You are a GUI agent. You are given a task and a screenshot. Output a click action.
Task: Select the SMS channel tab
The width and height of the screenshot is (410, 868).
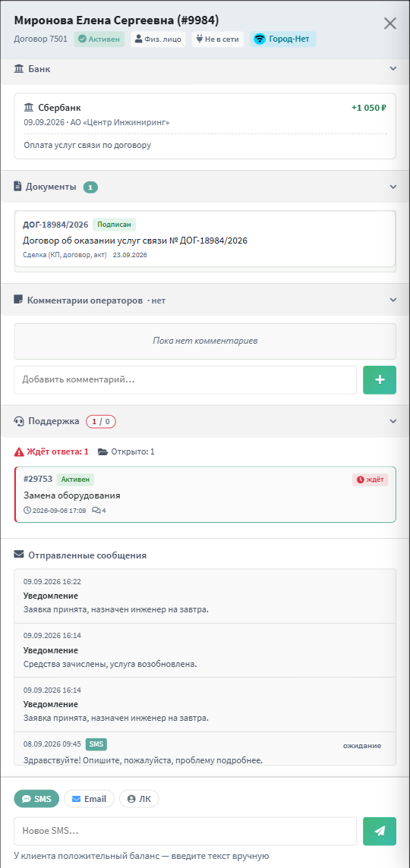click(x=36, y=799)
